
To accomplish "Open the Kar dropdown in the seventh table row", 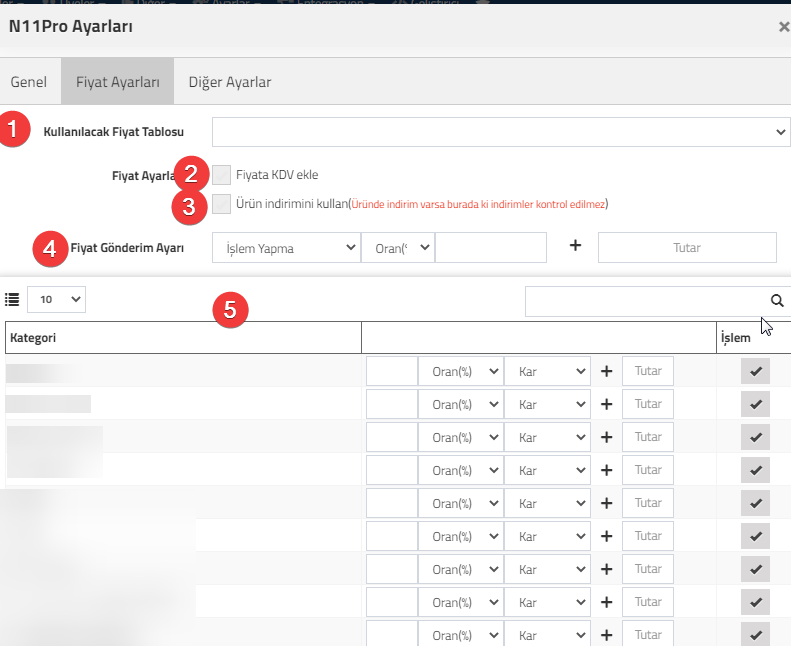I will click(x=547, y=569).
